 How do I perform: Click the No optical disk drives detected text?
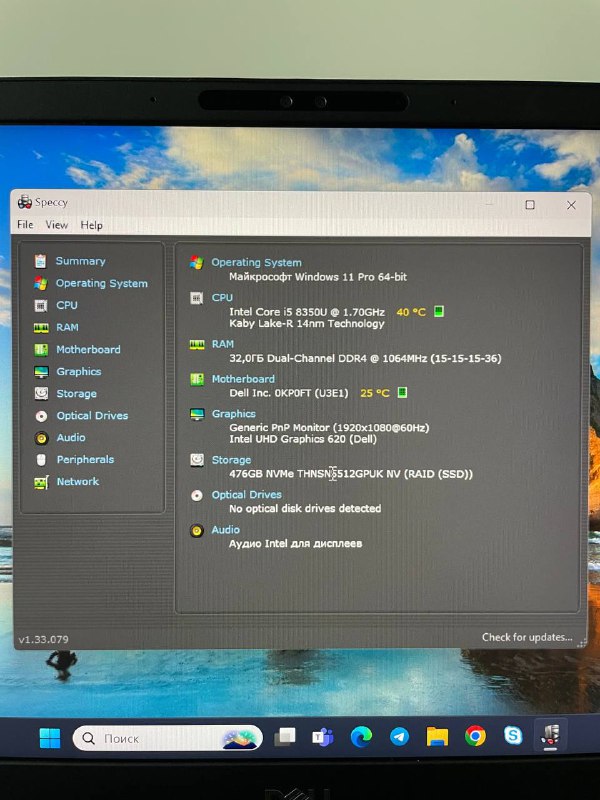(305, 509)
